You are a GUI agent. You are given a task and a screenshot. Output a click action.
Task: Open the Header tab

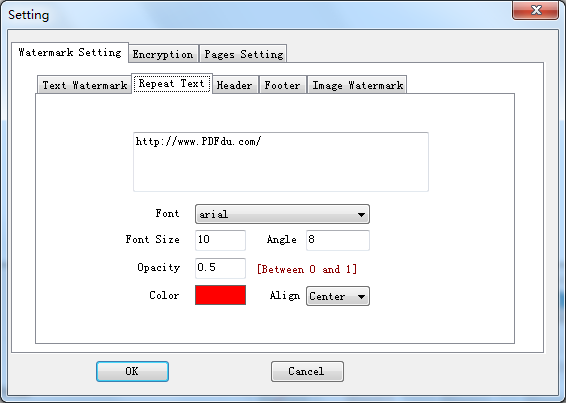point(235,86)
